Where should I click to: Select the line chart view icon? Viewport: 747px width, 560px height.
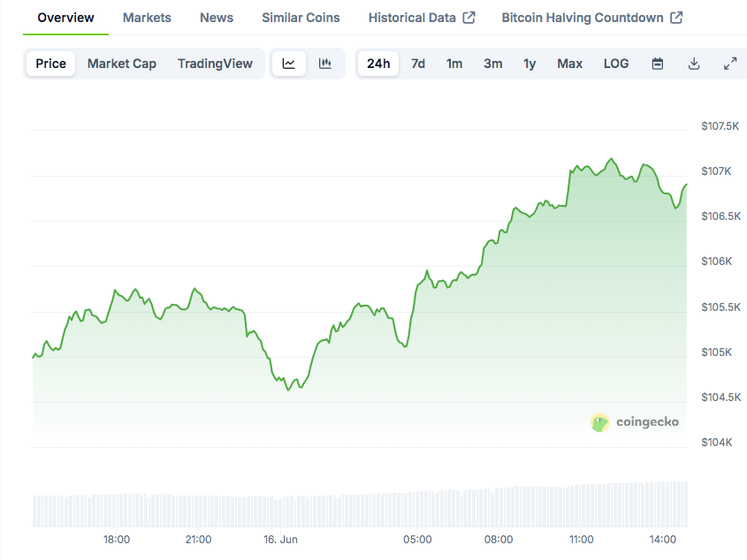pyautogui.click(x=289, y=64)
